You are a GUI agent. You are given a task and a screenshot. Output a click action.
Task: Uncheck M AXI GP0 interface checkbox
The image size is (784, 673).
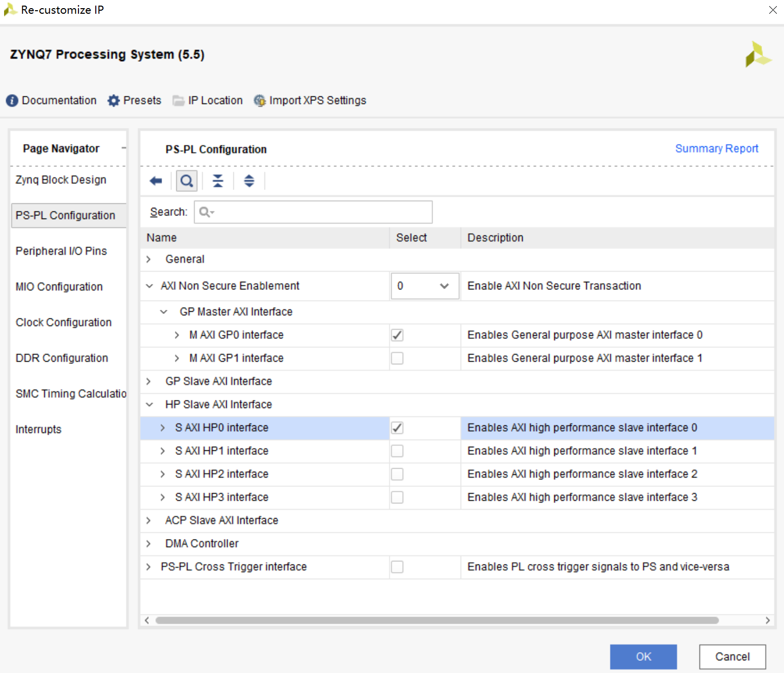coord(397,335)
